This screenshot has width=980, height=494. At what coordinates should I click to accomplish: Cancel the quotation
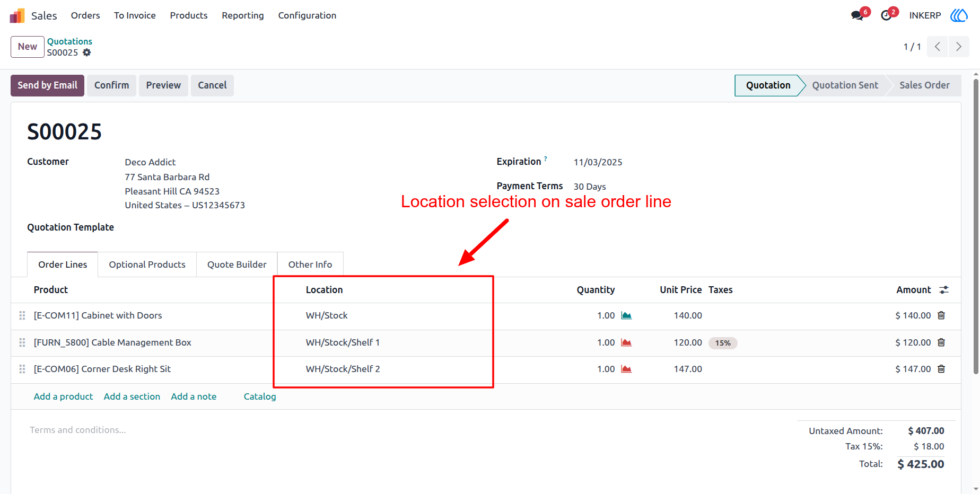[x=212, y=85]
